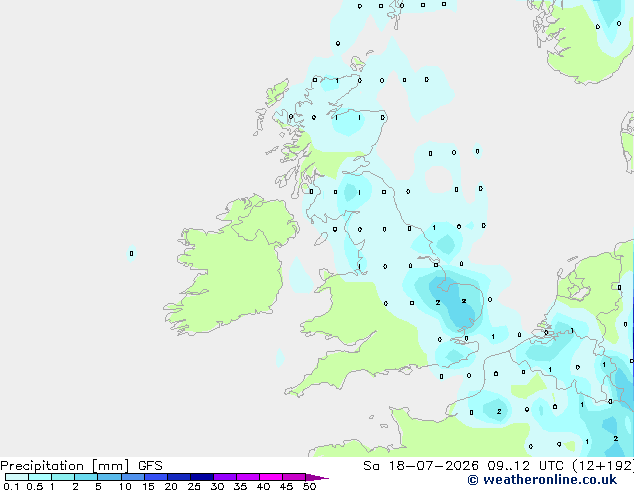Click the 15–20 mm legend color swatch

pos(156,477)
